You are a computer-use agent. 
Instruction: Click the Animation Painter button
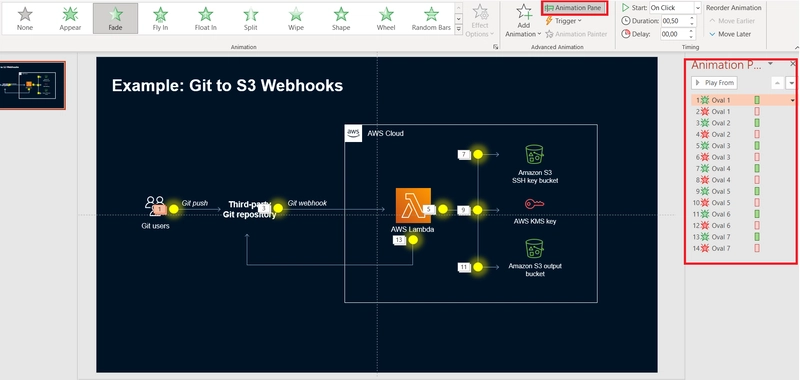click(x=576, y=34)
